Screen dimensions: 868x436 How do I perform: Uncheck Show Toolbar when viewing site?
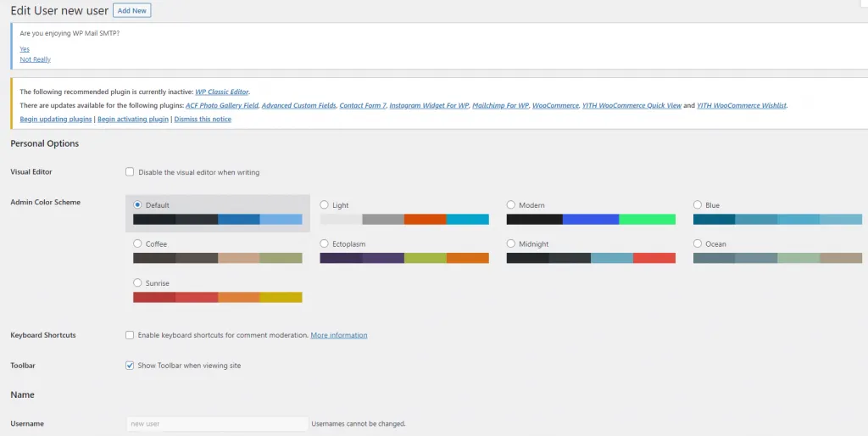130,366
